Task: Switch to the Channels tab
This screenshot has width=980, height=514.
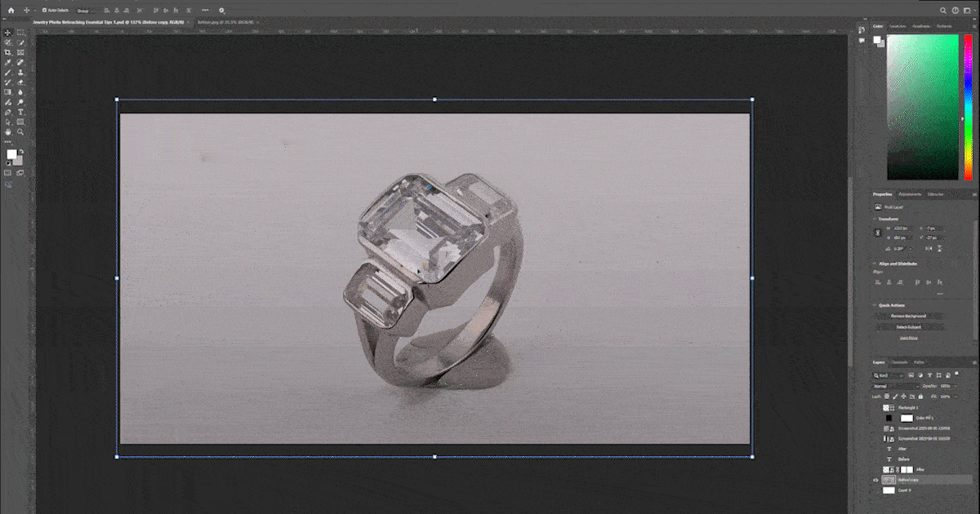Action: pos(899,361)
